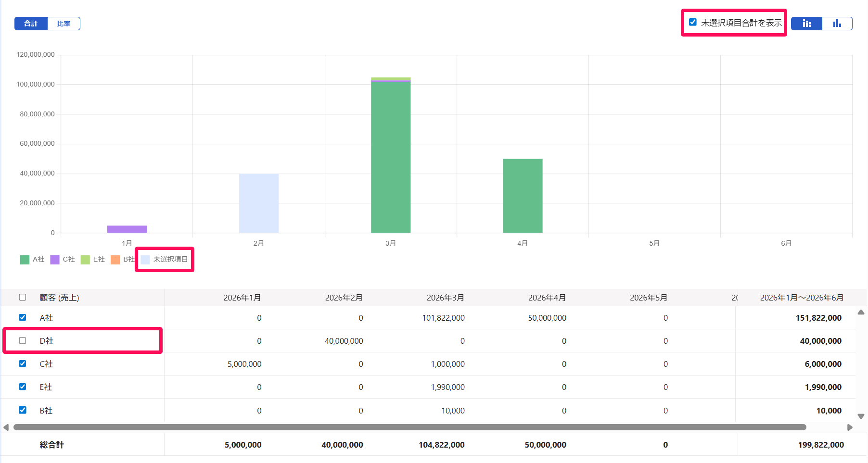Uncheck 未選択項目合計を表示 checkbox
868x463 pixels.
pyautogui.click(x=693, y=22)
